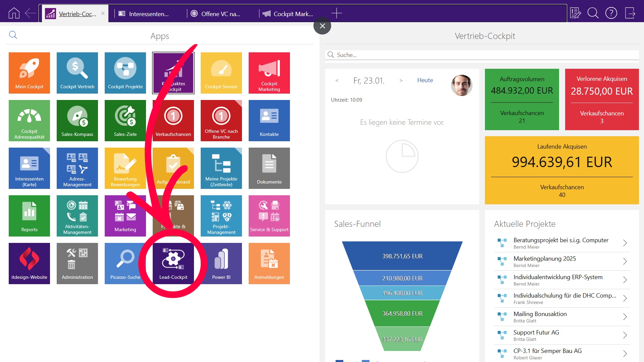This screenshot has height=362, width=644.
Task: Expand Mailing Bonusaktion chevron
Action: point(625,317)
